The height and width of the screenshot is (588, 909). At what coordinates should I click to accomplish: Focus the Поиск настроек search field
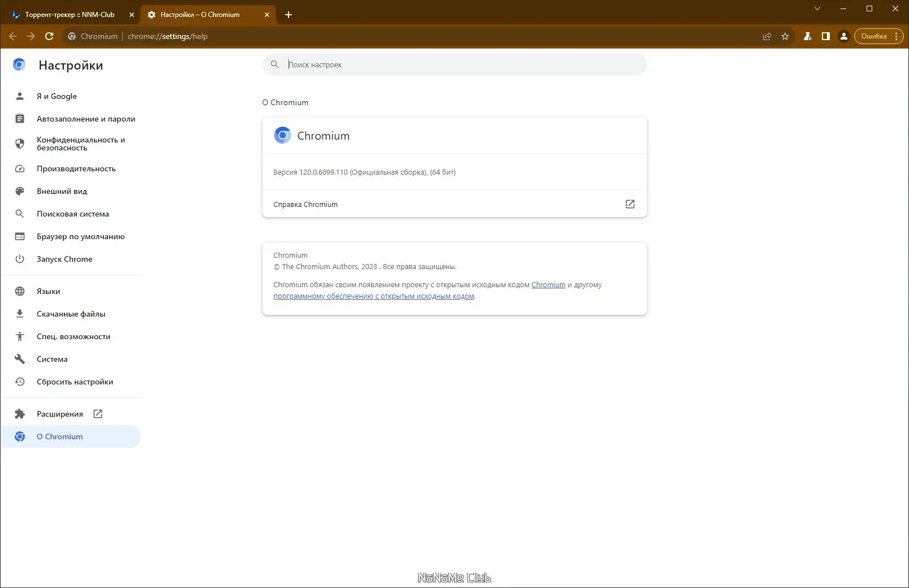(x=454, y=64)
